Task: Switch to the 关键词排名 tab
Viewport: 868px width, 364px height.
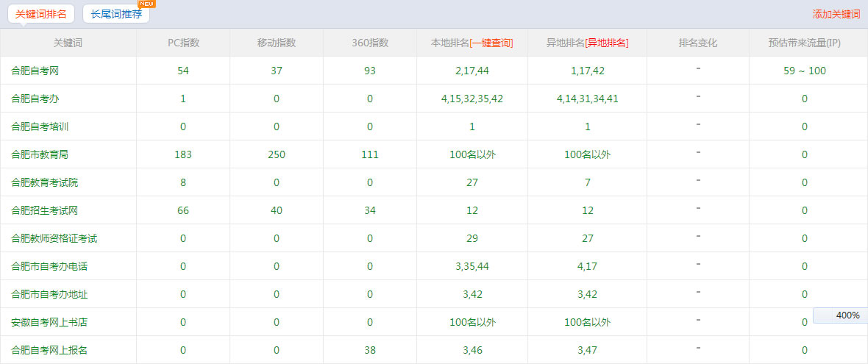Action: [x=40, y=14]
